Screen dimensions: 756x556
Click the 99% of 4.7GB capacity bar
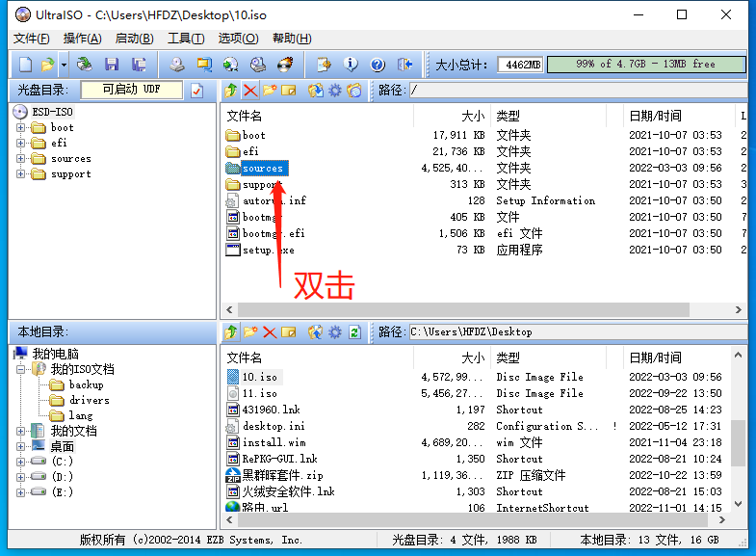point(646,65)
